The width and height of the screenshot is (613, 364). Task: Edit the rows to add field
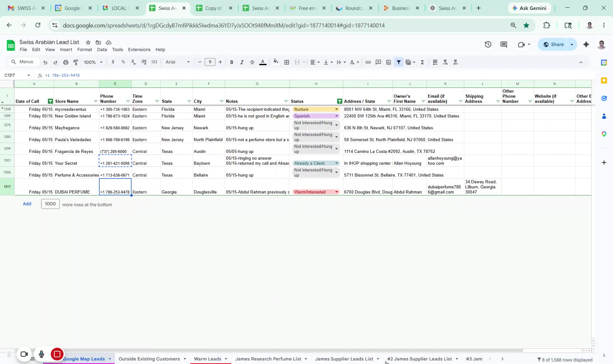(50, 204)
